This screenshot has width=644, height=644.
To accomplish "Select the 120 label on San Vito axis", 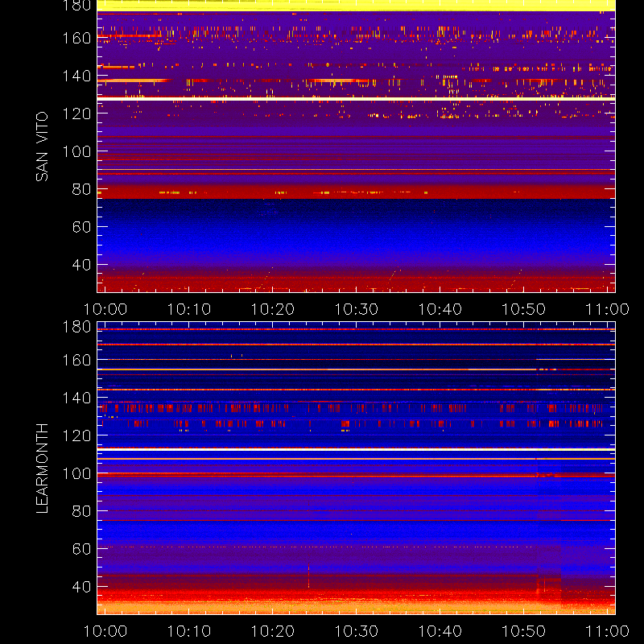I will (76, 114).
